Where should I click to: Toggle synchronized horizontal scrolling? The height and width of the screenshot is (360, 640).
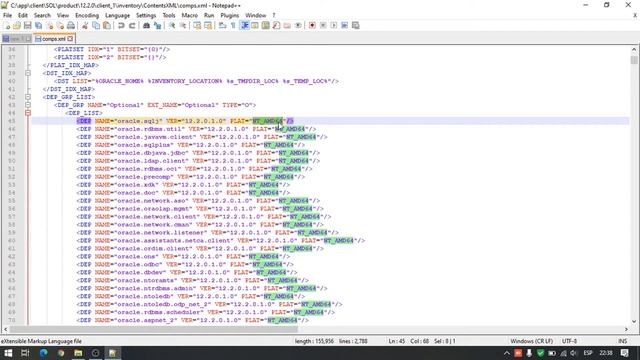click(208, 25)
